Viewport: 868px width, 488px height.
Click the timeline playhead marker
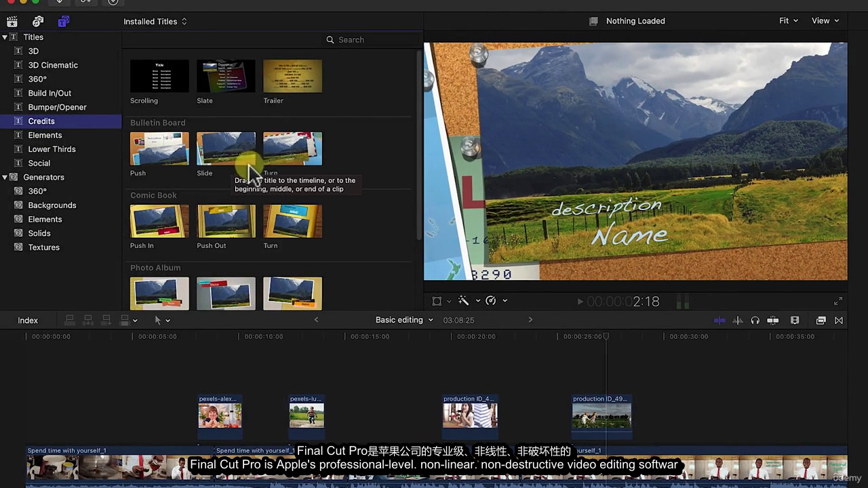click(606, 336)
